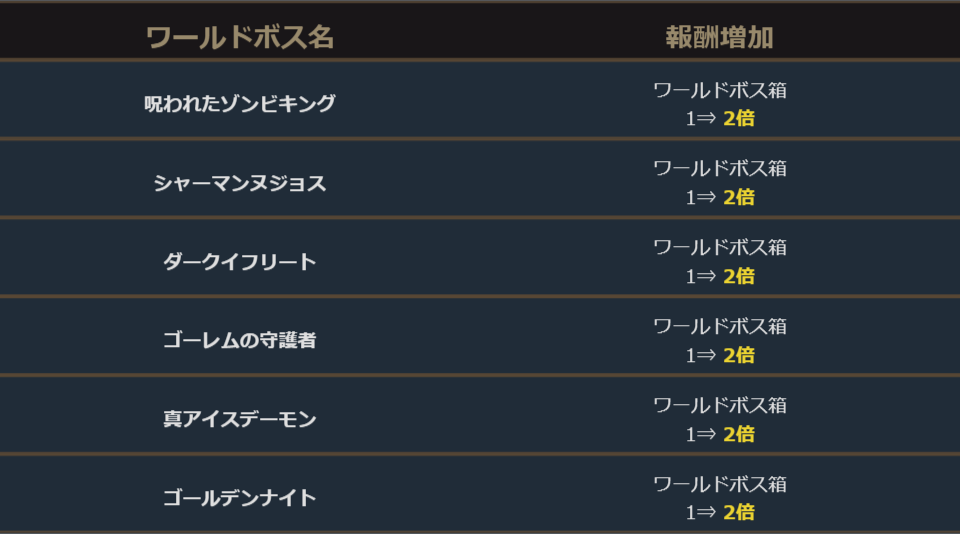This screenshot has height=534, width=960.
Task: Click yellow 2倍 value for 呪われたゾンビキング
Action: coord(739,118)
